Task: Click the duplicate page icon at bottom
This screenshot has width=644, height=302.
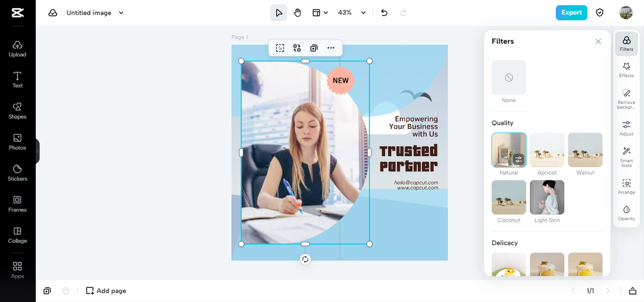Action: (x=47, y=290)
